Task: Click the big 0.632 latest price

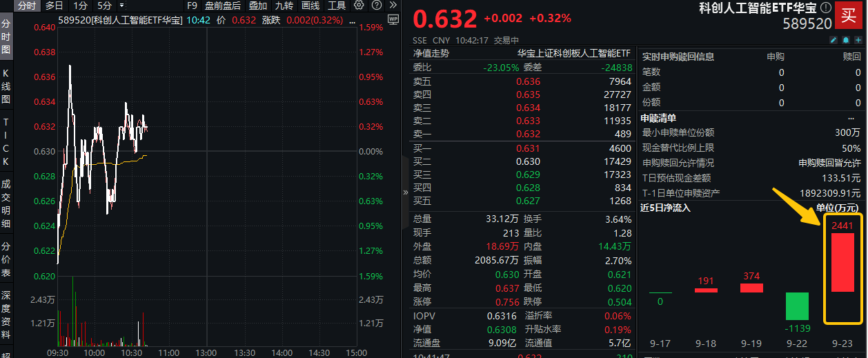Action: [445, 18]
